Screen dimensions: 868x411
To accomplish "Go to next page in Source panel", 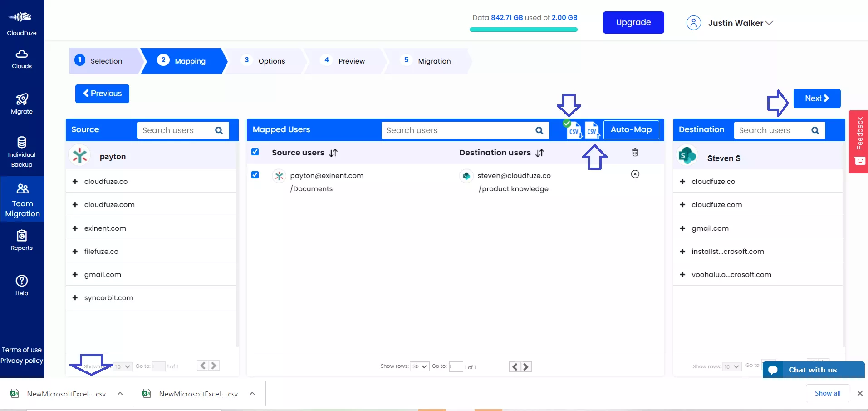I will pos(214,366).
